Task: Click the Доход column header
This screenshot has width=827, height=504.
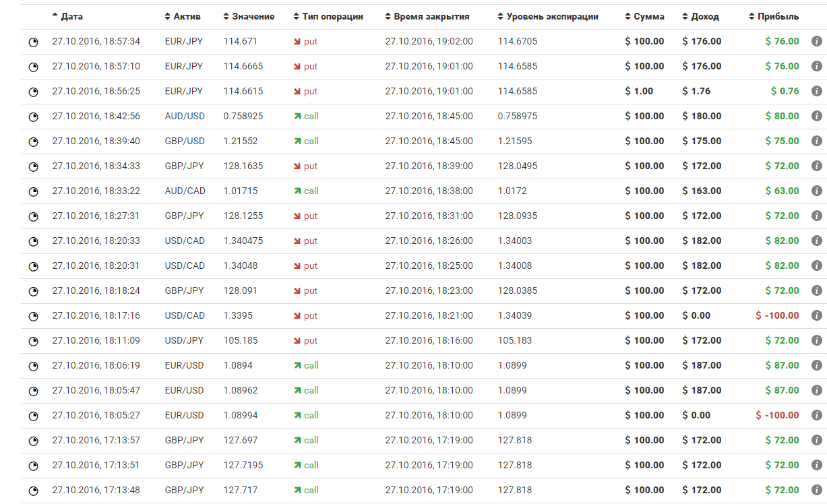Action: pyautogui.click(x=704, y=16)
